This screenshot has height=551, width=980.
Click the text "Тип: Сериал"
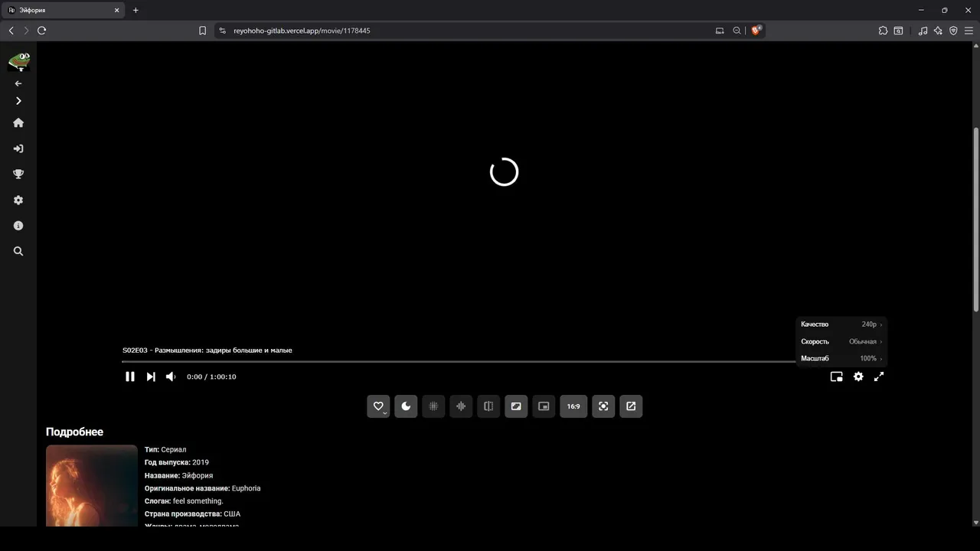(165, 449)
